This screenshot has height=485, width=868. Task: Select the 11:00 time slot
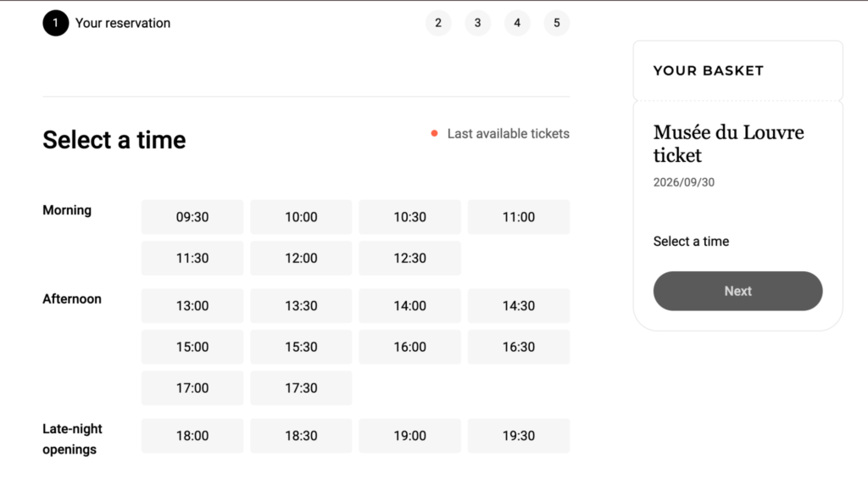pos(519,217)
